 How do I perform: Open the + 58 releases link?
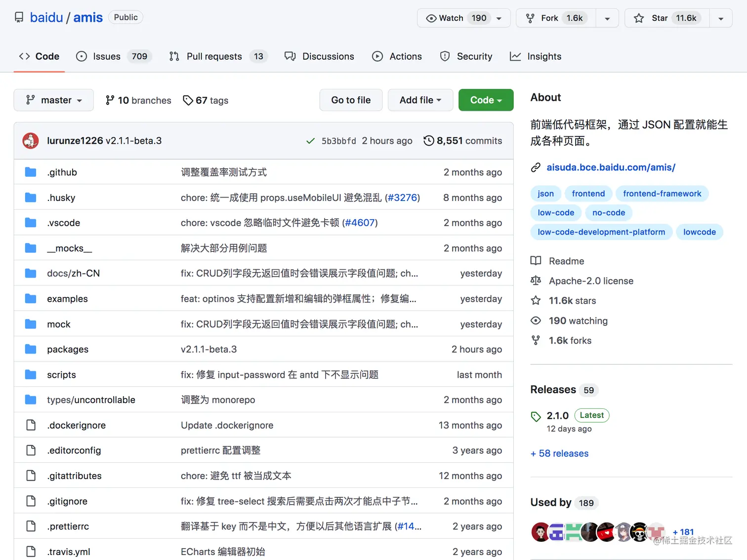(x=560, y=453)
